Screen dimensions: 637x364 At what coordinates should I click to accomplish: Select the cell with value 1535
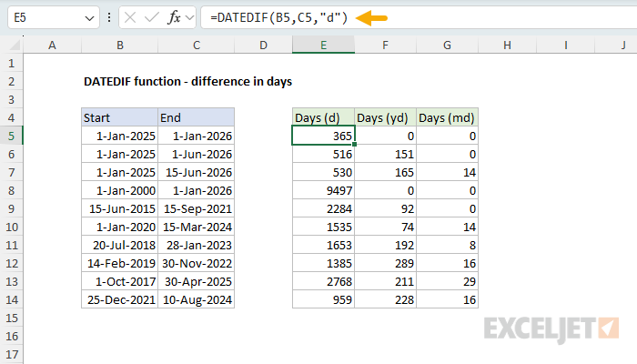(x=323, y=227)
